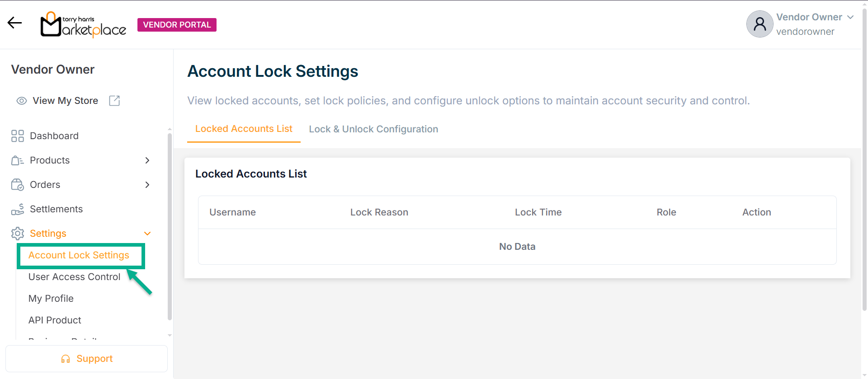
Task: Click the sidebar vertical scrollbar
Action: (x=170, y=226)
